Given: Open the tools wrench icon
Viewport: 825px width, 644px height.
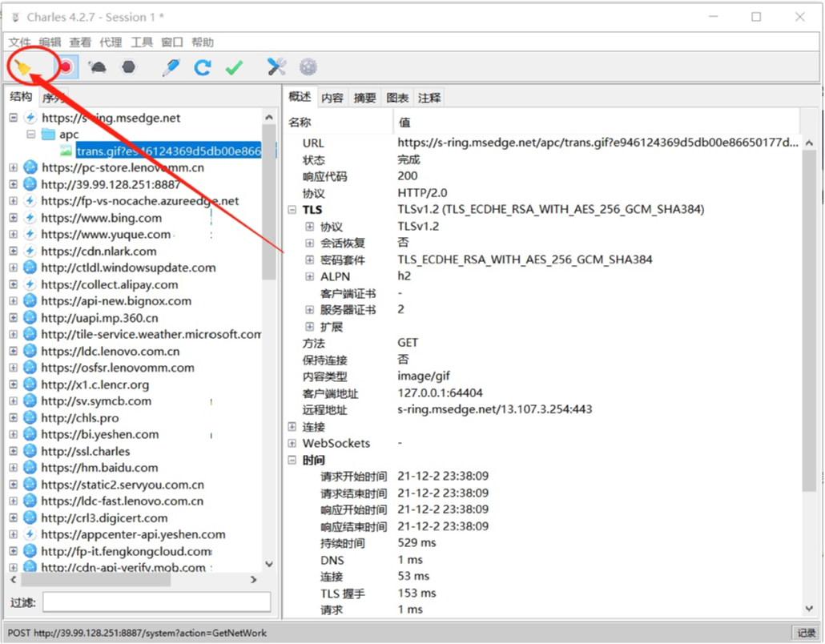Looking at the screenshot, I should (x=276, y=66).
